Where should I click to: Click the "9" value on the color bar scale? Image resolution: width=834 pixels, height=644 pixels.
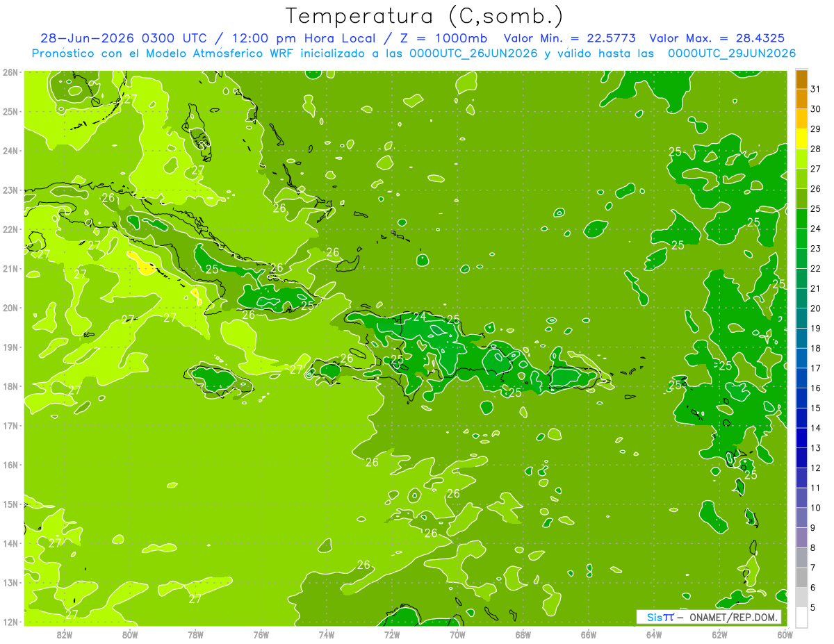coord(813,527)
